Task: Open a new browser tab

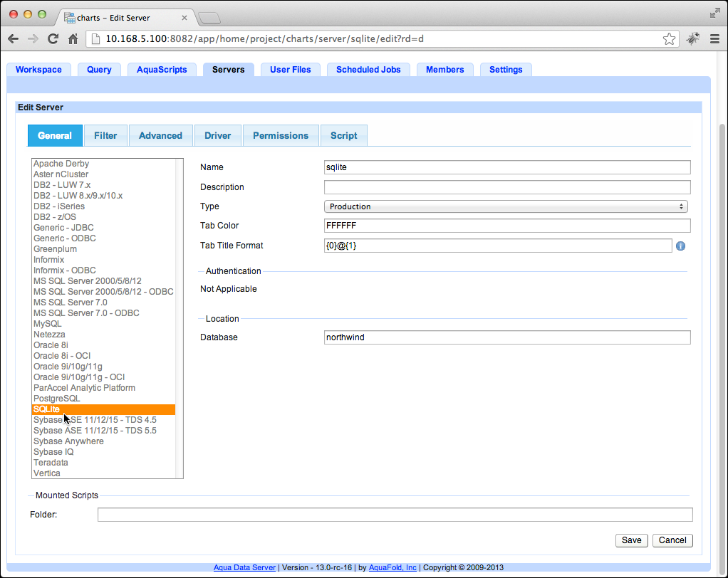Action: click(x=209, y=18)
